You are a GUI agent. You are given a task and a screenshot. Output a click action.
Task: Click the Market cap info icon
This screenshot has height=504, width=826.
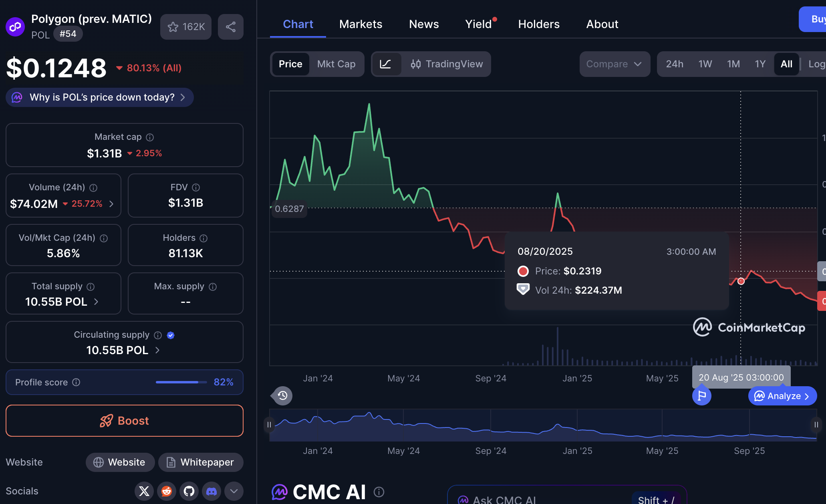click(x=150, y=137)
